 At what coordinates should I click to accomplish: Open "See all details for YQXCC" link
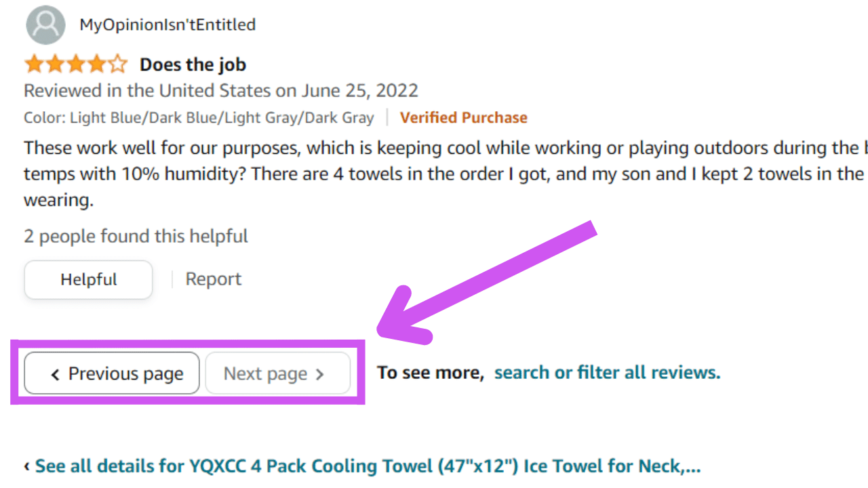point(368,466)
